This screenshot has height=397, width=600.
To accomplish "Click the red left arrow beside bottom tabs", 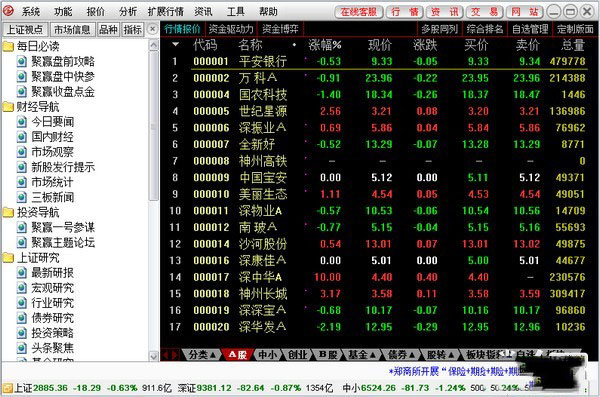I will pos(165,355).
